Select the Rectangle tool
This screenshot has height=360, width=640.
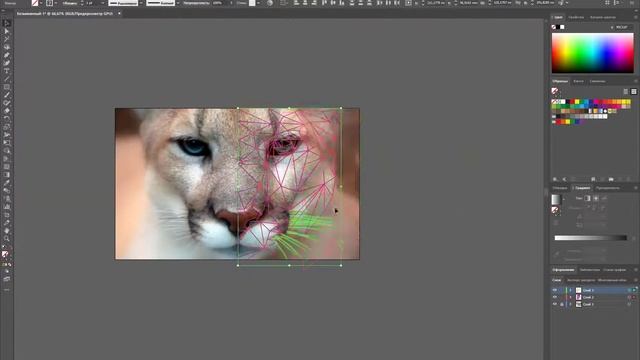pos(7,87)
